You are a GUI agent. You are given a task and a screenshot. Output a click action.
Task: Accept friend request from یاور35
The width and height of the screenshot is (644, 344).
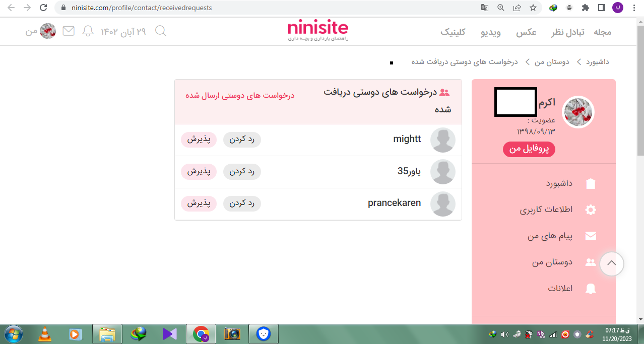(x=199, y=172)
